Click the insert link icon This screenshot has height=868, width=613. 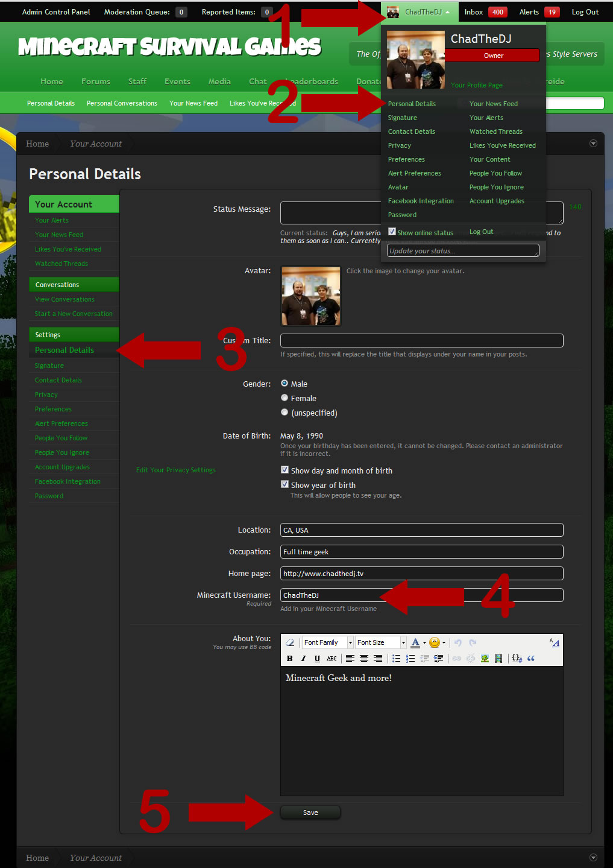pyautogui.click(x=457, y=658)
